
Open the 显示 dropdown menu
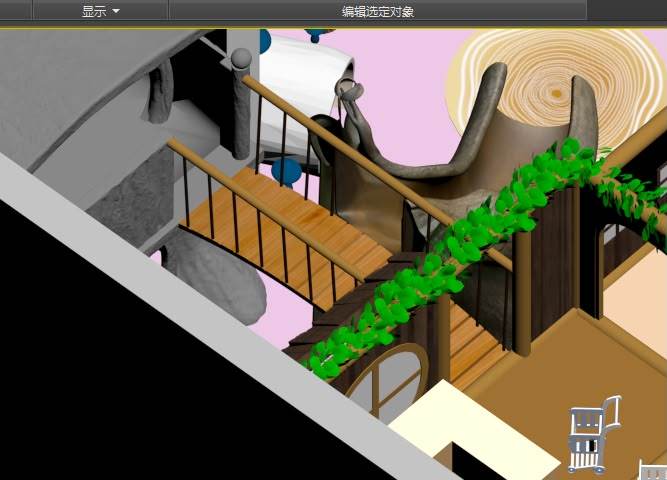point(100,11)
